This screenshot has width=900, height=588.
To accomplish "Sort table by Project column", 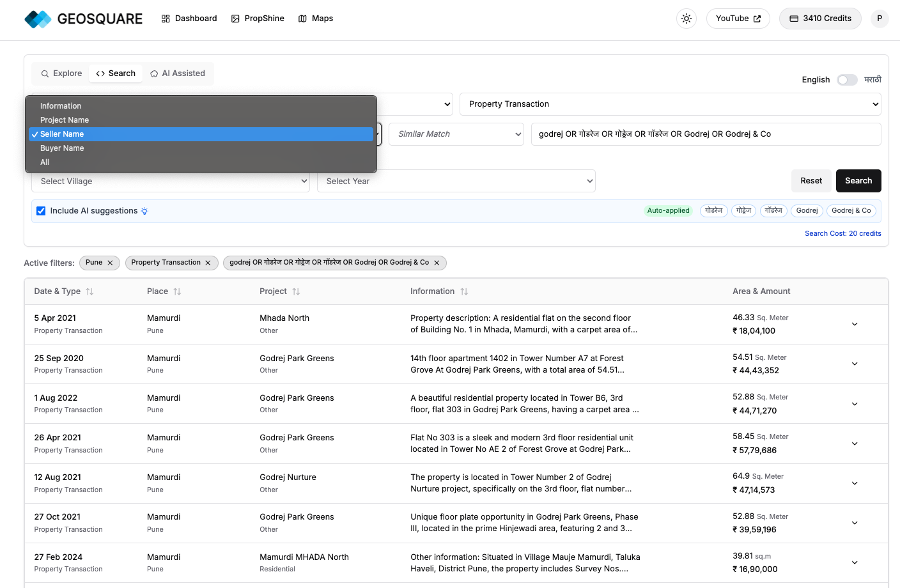I will (296, 291).
